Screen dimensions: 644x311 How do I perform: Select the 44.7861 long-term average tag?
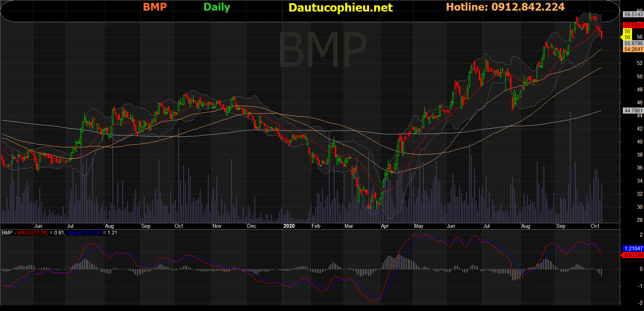[x=633, y=111]
